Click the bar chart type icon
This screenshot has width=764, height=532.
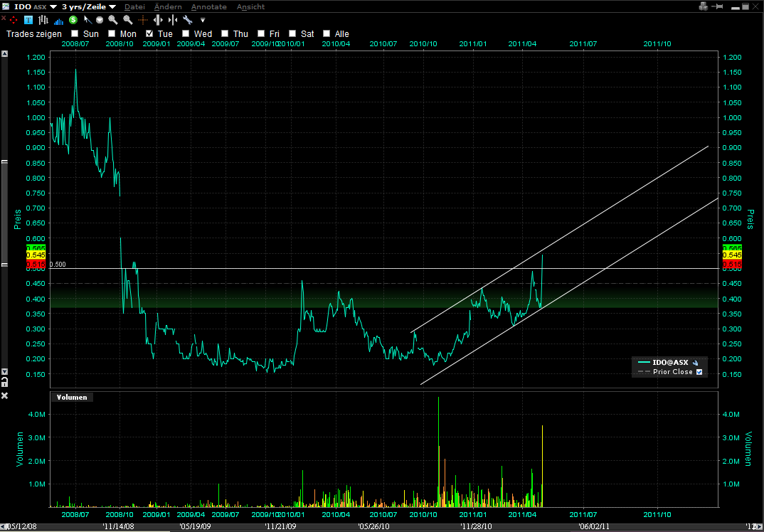point(43,20)
